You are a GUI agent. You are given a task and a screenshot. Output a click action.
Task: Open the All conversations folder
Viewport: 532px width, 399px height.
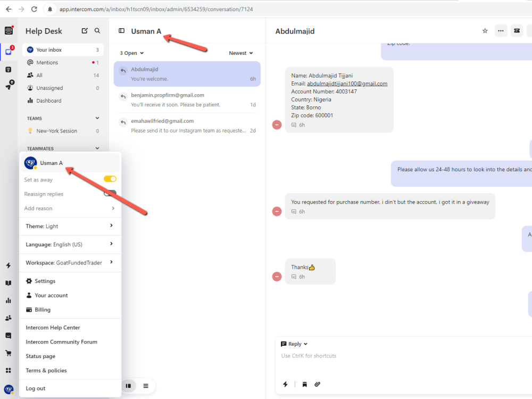tap(63, 76)
